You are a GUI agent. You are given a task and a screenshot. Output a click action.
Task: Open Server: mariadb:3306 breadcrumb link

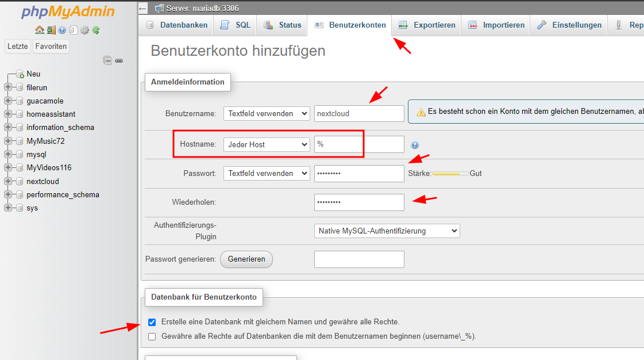[x=202, y=8]
